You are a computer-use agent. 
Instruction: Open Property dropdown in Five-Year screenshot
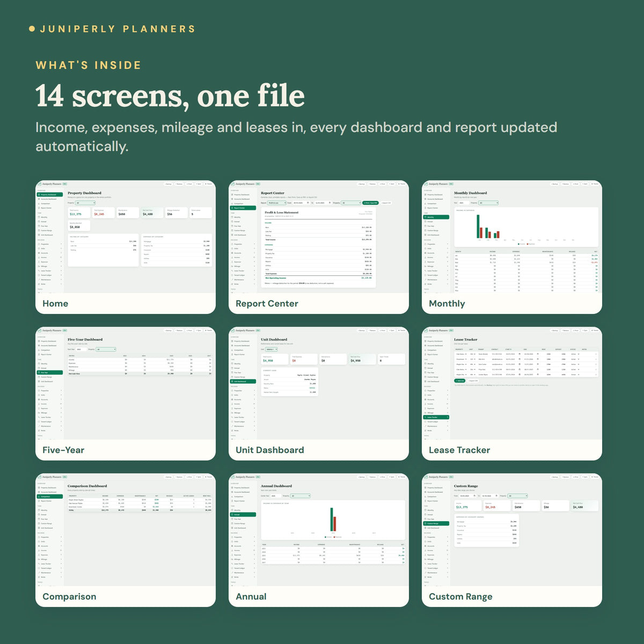point(106,349)
